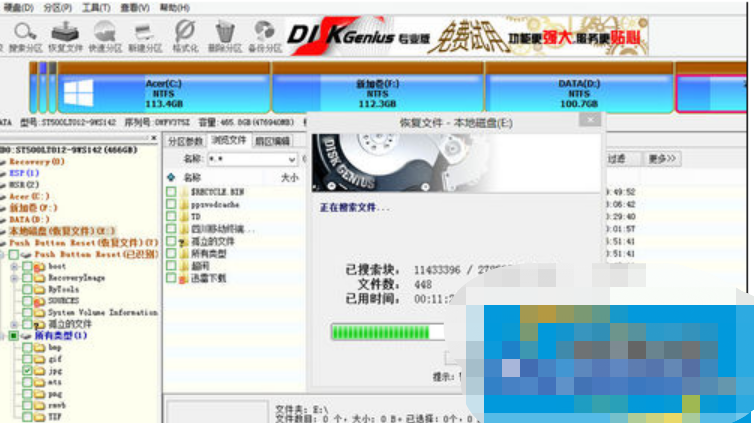Tick the bmp checkbox in tree
The image size is (755, 423).
27,347
